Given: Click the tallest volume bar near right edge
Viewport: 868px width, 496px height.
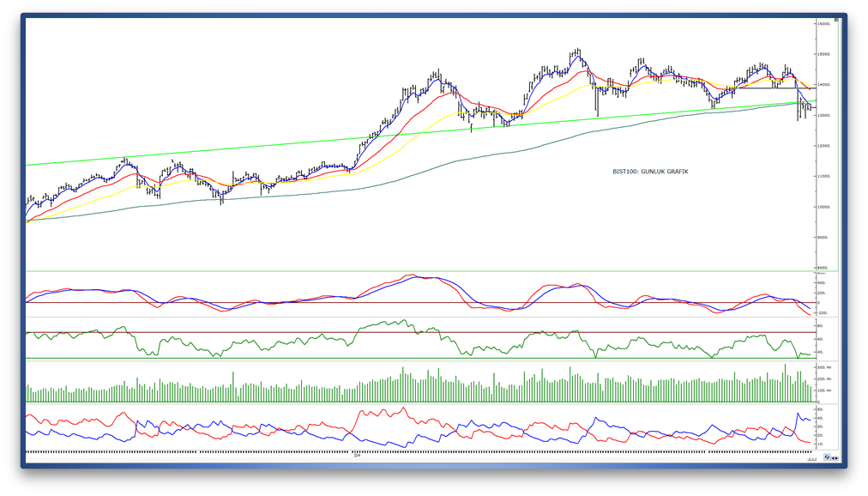Looking at the screenshot, I should point(785,383).
